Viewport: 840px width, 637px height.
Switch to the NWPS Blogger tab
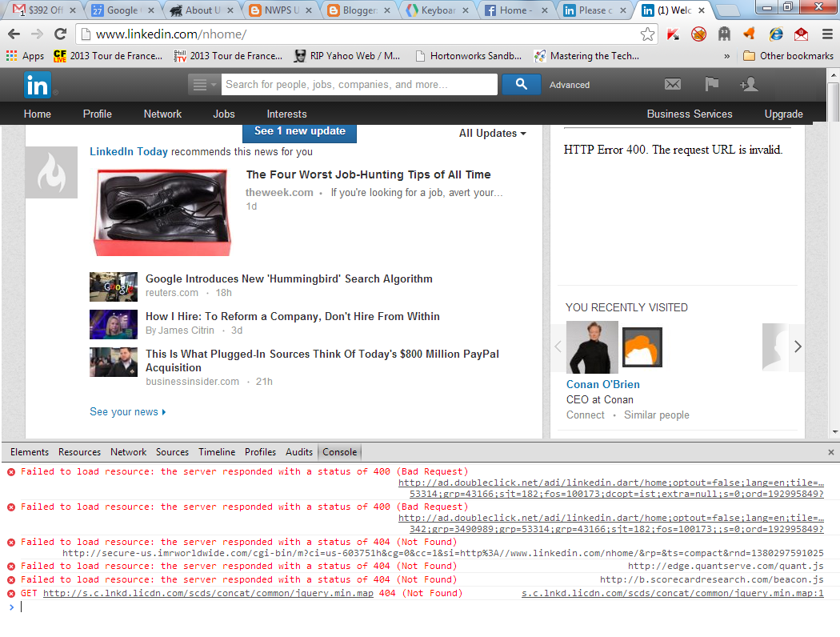(281, 10)
